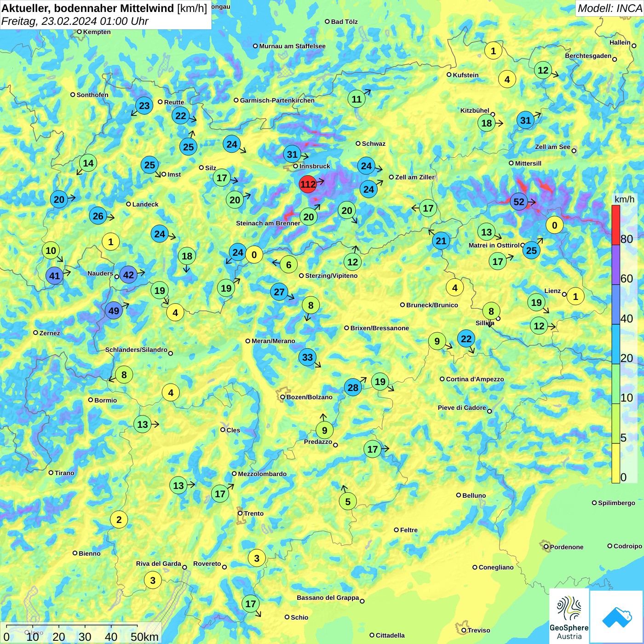Select the 33 wind marker near Meran
This screenshot has width=644, height=644.
click(x=307, y=357)
